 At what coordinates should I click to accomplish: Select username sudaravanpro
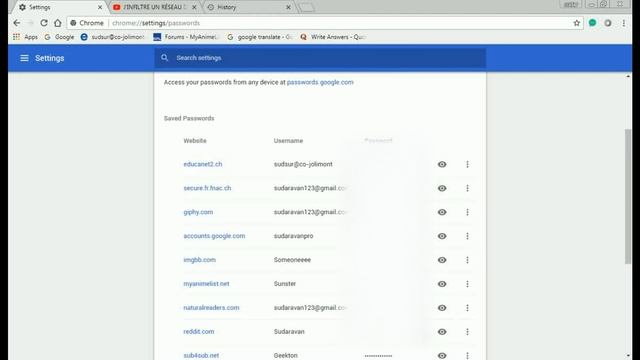(x=293, y=236)
